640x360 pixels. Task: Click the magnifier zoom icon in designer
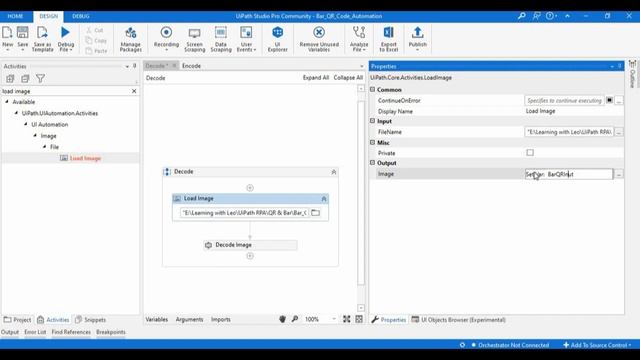point(295,319)
